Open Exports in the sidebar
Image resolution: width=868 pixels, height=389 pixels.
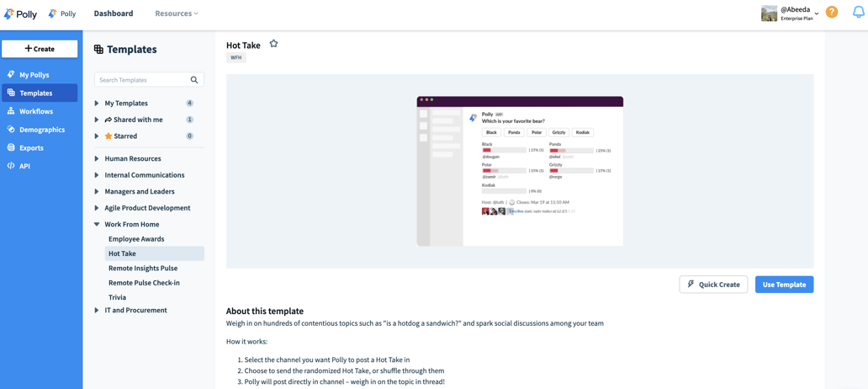tap(31, 148)
